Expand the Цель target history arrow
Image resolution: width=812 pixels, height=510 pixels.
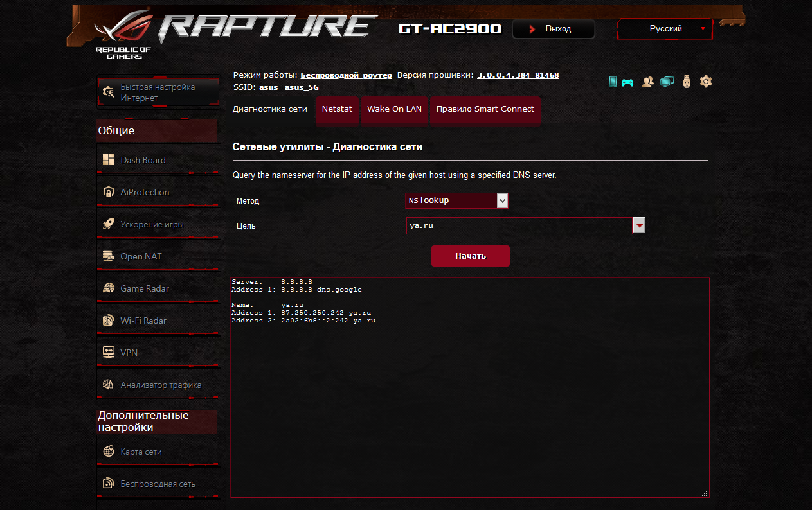[639, 225]
